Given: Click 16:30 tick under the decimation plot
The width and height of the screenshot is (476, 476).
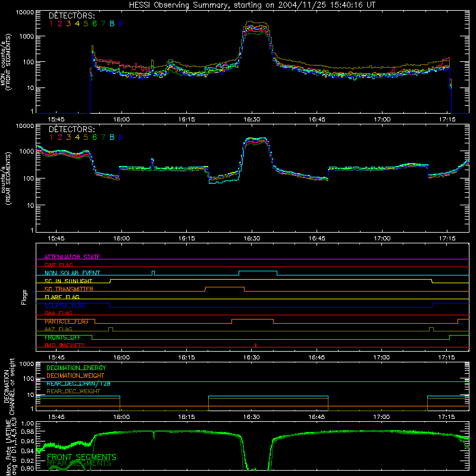Looking at the screenshot, I should coord(252,417).
